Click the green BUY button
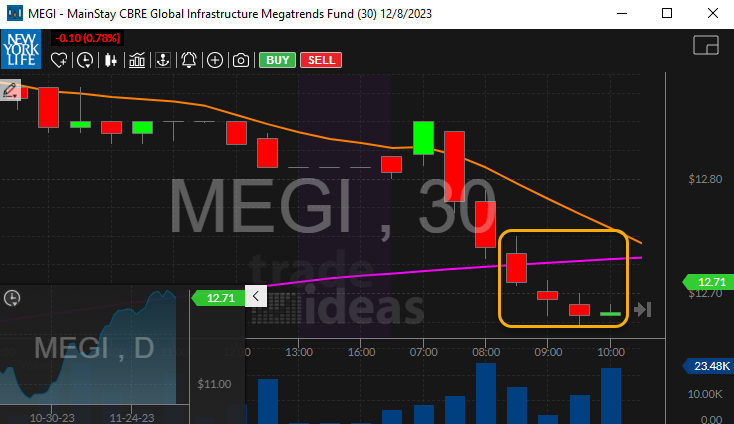The width and height of the screenshot is (734, 424). tap(278, 60)
